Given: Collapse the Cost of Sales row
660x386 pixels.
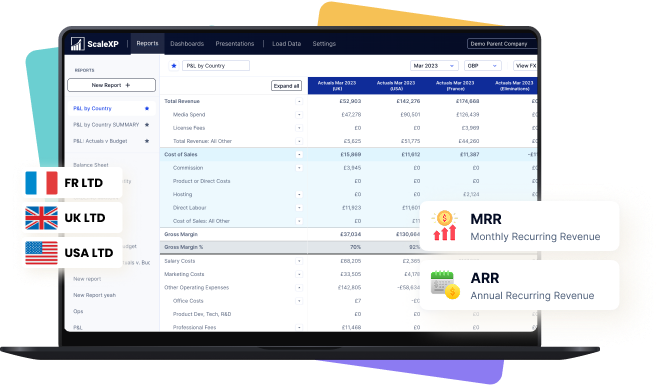Looking at the screenshot, I should (299, 154).
